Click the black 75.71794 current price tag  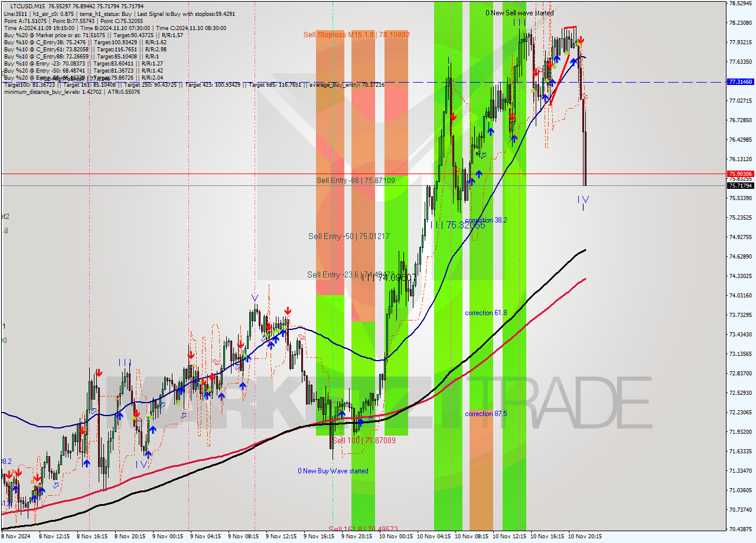[741, 186]
